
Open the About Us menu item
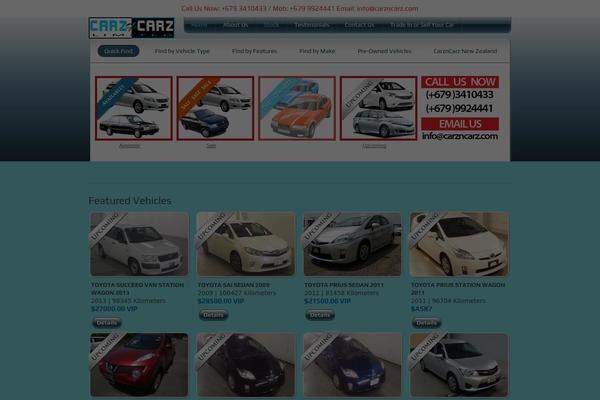(x=235, y=25)
